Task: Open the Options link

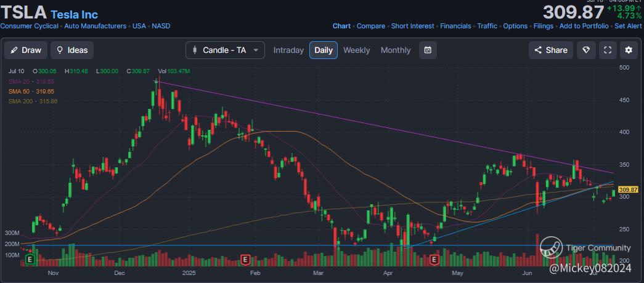Action: point(515,26)
